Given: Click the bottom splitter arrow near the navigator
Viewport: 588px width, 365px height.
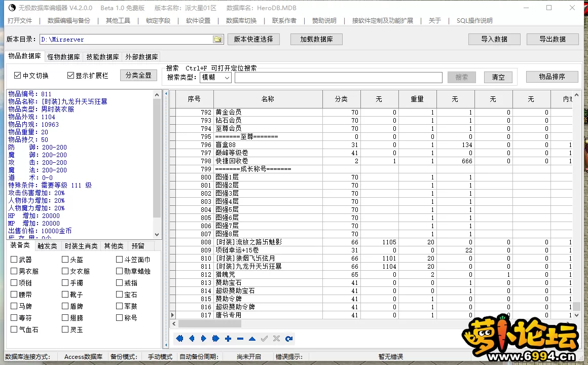Looking at the screenshot, I should (x=166, y=344).
